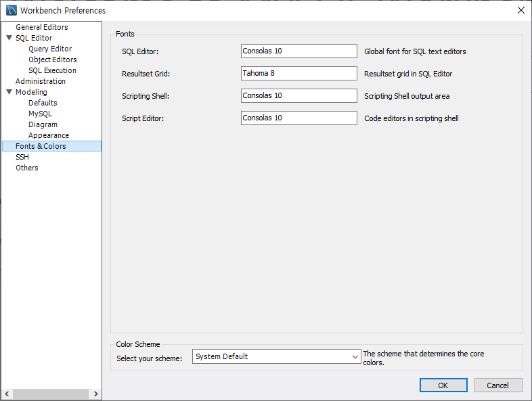This screenshot has width=532, height=401.
Task: Click the 'Fonts' group heading
Action: [x=125, y=34]
